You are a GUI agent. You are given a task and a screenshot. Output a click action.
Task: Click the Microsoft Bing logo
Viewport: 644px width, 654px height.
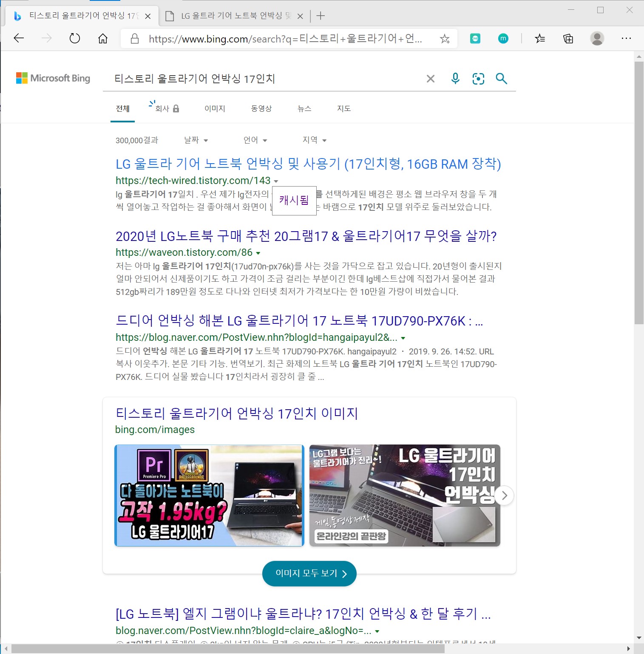[x=53, y=78]
